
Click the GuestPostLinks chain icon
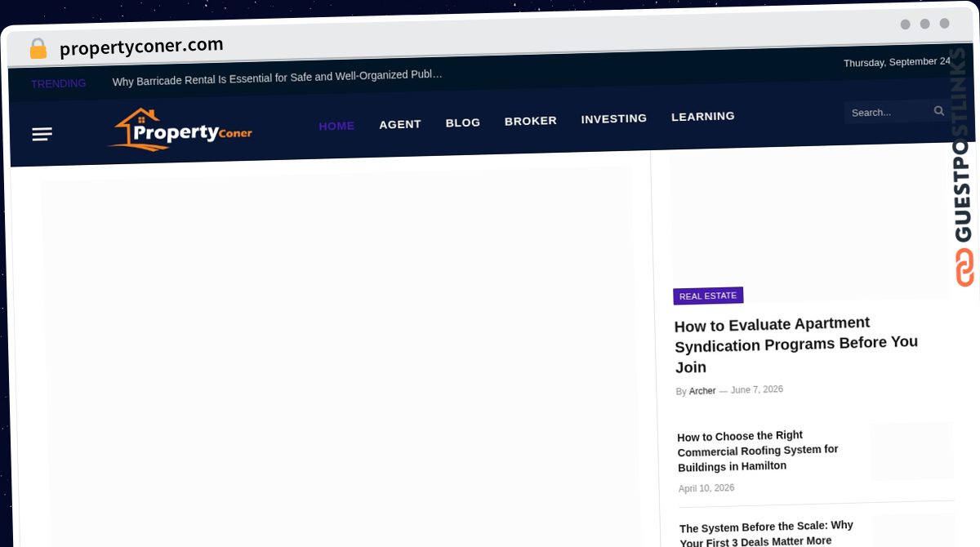pyautogui.click(x=964, y=267)
